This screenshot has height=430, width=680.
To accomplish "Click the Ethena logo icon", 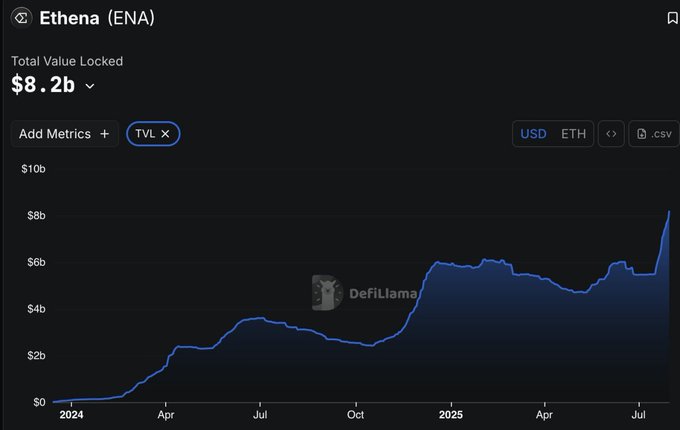I will (x=21, y=18).
